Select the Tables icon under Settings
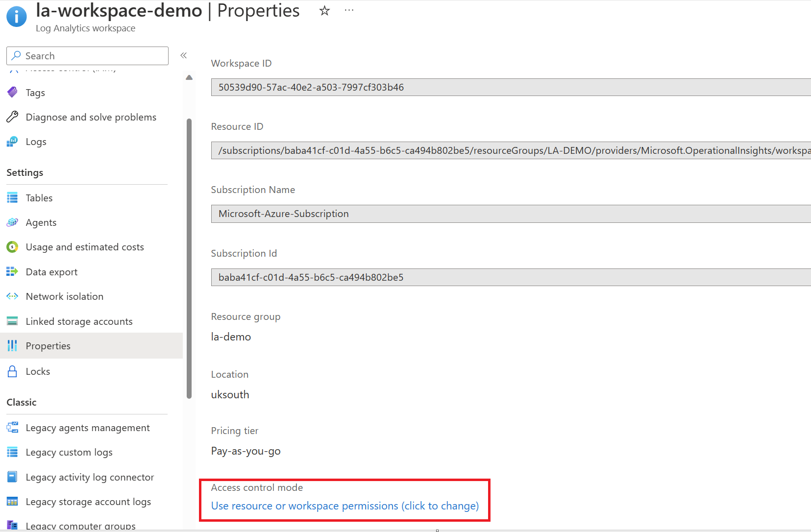 [12, 197]
